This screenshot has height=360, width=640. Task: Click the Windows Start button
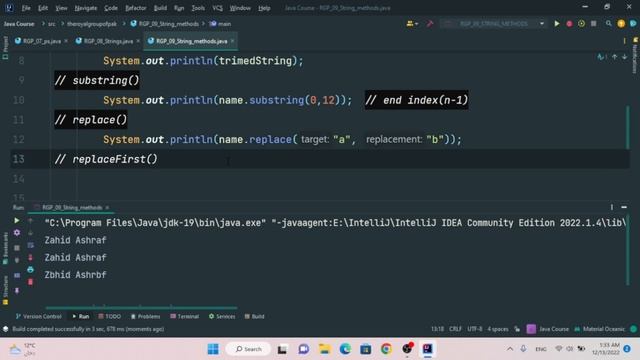coord(213,349)
